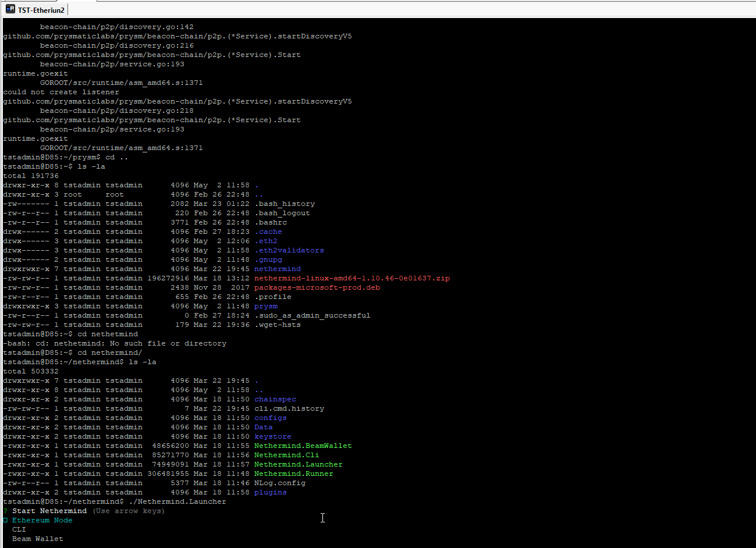The height and width of the screenshot is (548, 756).
Task: Choose the CLI launcher option
Action: tap(19, 529)
